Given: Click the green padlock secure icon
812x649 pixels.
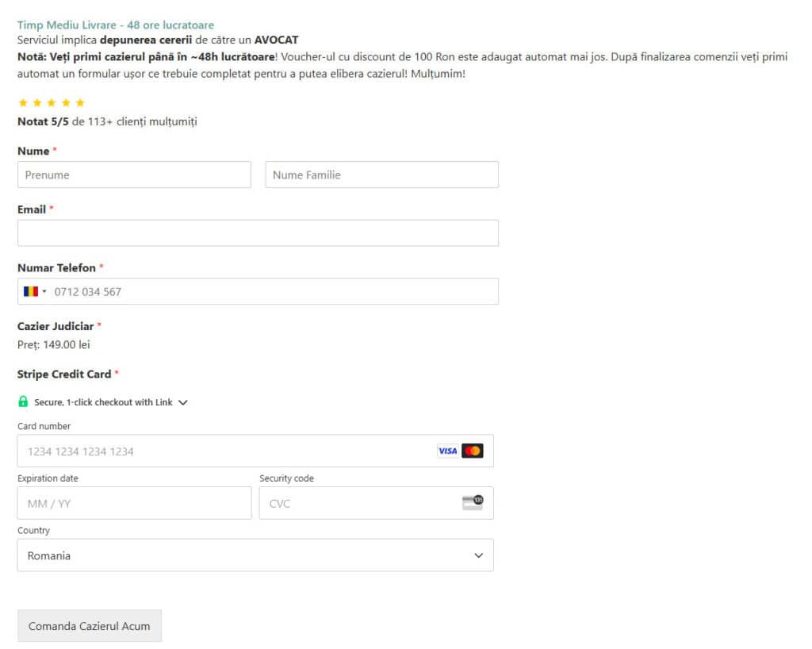Looking at the screenshot, I should pyautogui.click(x=23, y=401).
